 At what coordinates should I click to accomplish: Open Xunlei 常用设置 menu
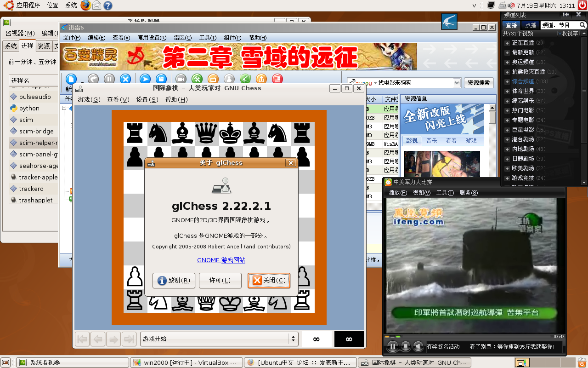pyautogui.click(x=152, y=38)
